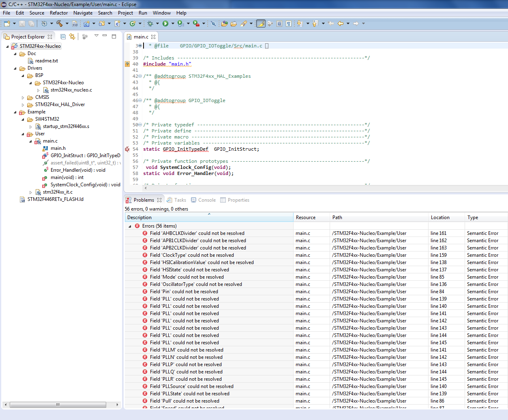
Task: Click the Description column header
Action: (x=139, y=217)
